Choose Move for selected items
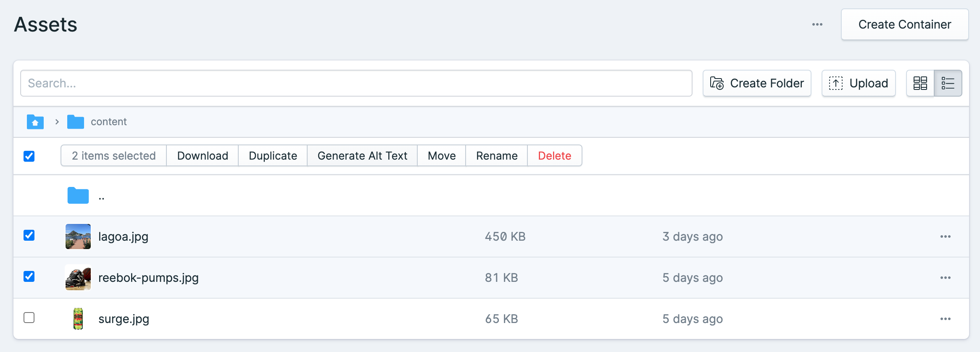The height and width of the screenshot is (352, 980). [442, 156]
